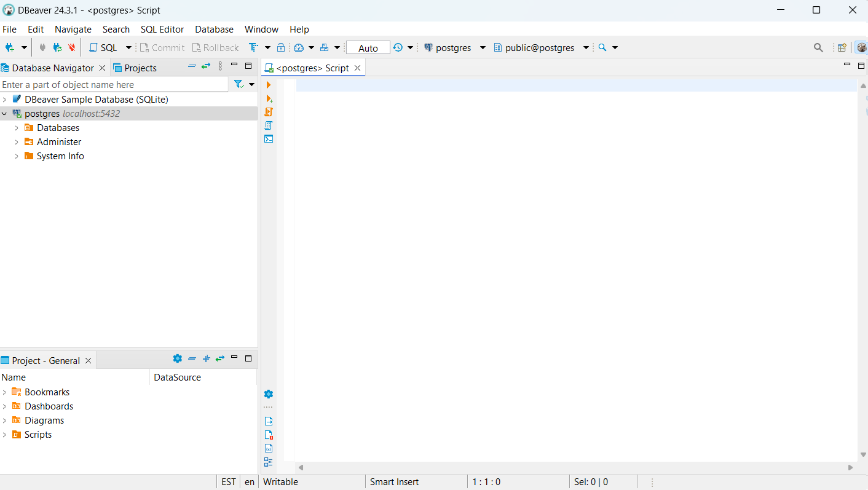Execute the SQL script in the editor
Viewport: 868px width, 490px height.
[x=269, y=112]
